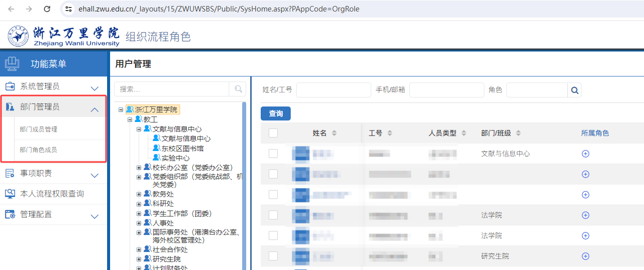Click the 查询 button
The image size is (644, 270).
pos(276,113)
